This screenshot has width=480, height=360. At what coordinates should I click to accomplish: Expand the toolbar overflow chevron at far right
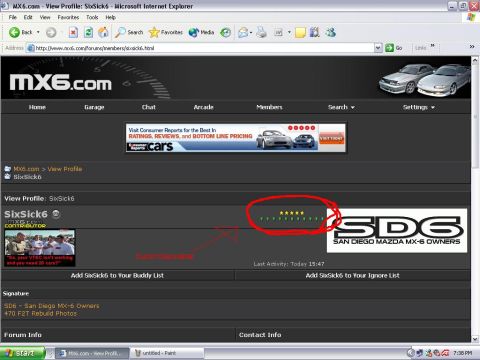pyautogui.click(x=472, y=46)
